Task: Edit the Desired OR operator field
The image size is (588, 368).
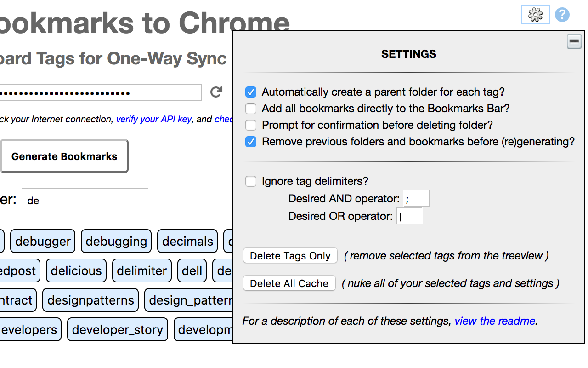Action: point(409,216)
